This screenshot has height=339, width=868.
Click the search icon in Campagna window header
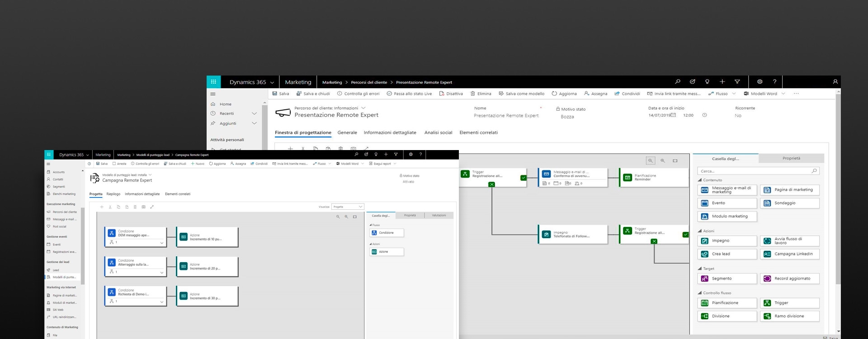pyautogui.click(x=356, y=155)
